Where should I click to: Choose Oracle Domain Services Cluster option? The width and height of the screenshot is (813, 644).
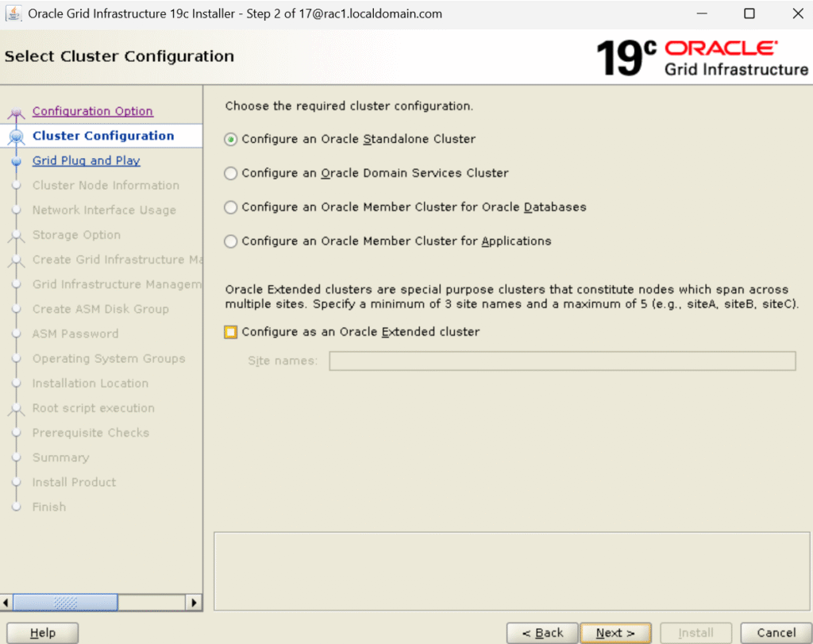pos(231,173)
